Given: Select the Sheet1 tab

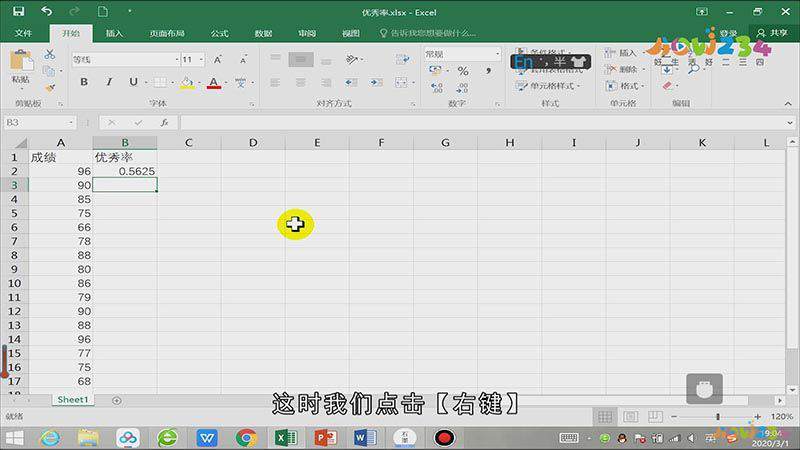Looking at the screenshot, I should pos(72,400).
